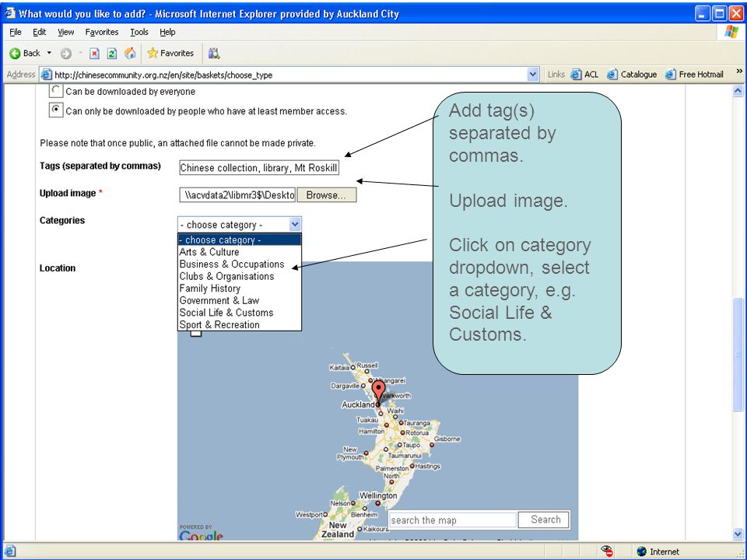Click the Tags text field

pos(259,168)
